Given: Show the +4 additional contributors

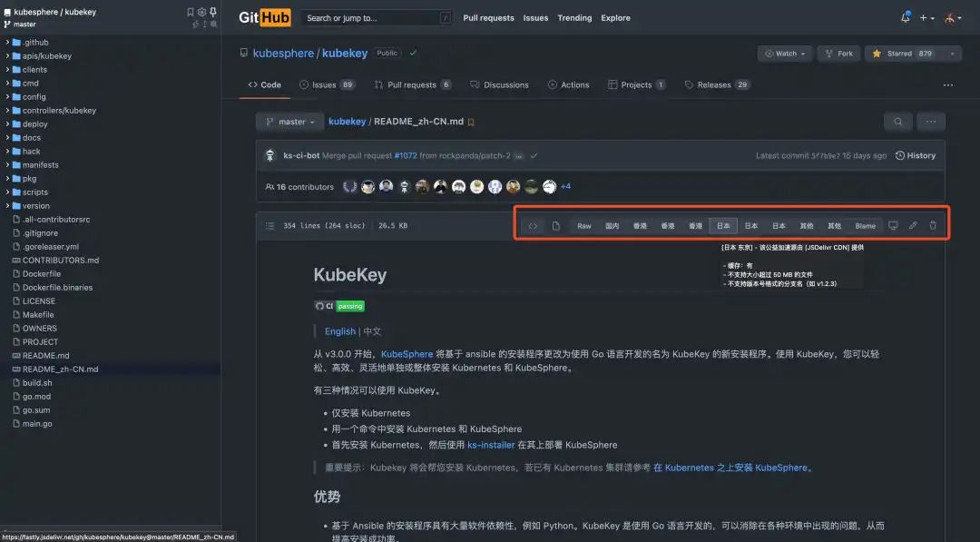Looking at the screenshot, I should [x=565, y=186].
